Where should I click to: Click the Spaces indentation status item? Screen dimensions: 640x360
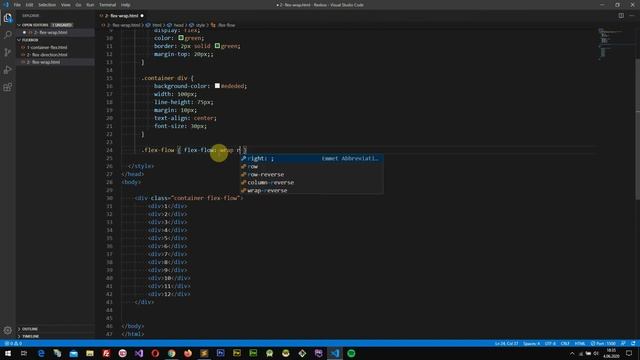531,344
